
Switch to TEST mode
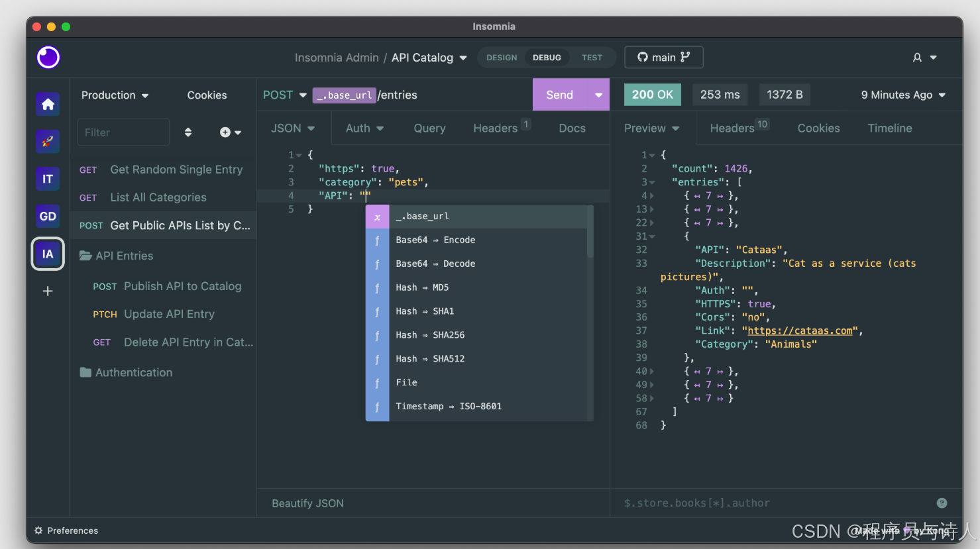(x=592, y=58)
